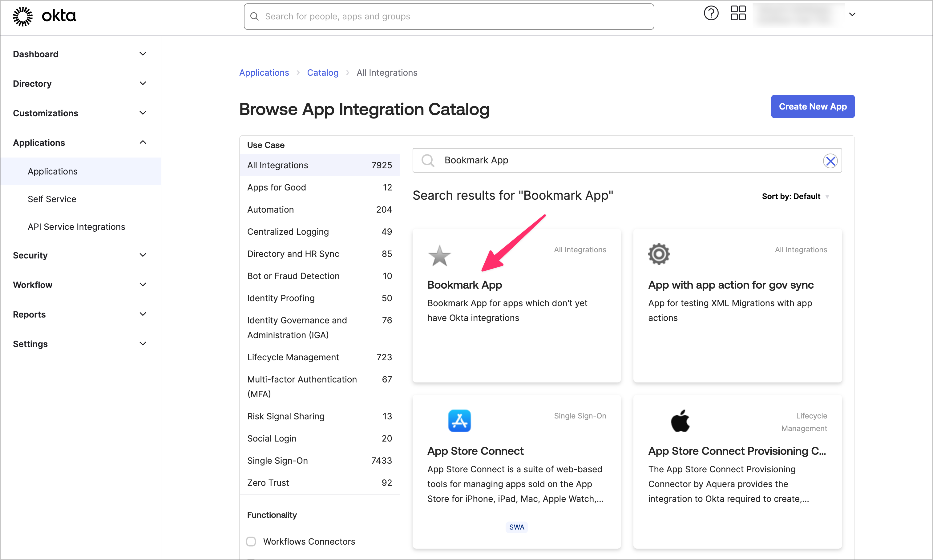Filter by Automation use case
The image size is (933, 560).
(x=319, y=210)
